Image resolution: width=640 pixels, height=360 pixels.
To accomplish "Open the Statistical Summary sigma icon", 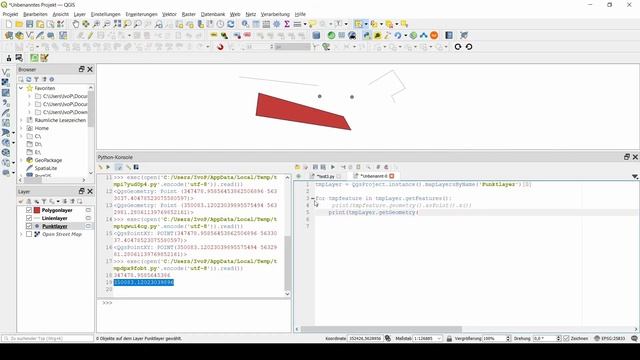I will pos(287,24).
